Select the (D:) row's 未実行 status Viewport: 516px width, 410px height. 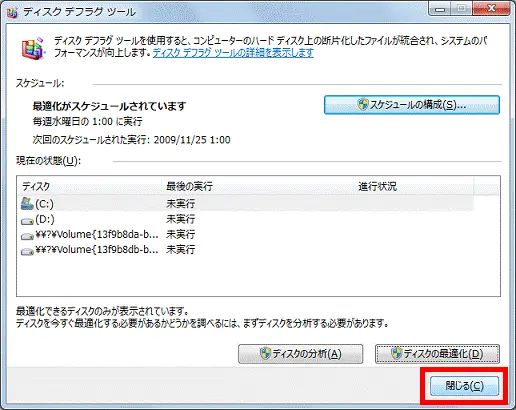(180, 219)
